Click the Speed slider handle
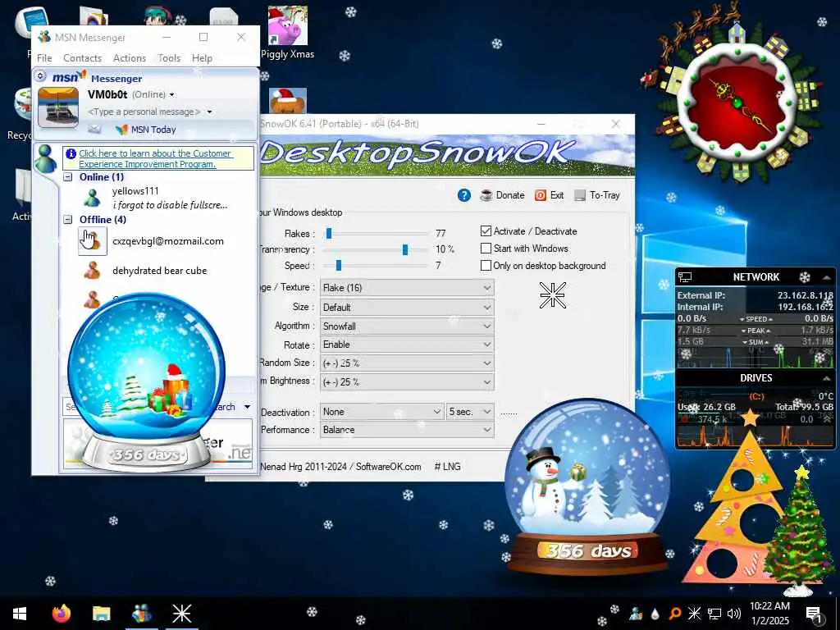This screenshot has height=630, width=840. [339, 266]
